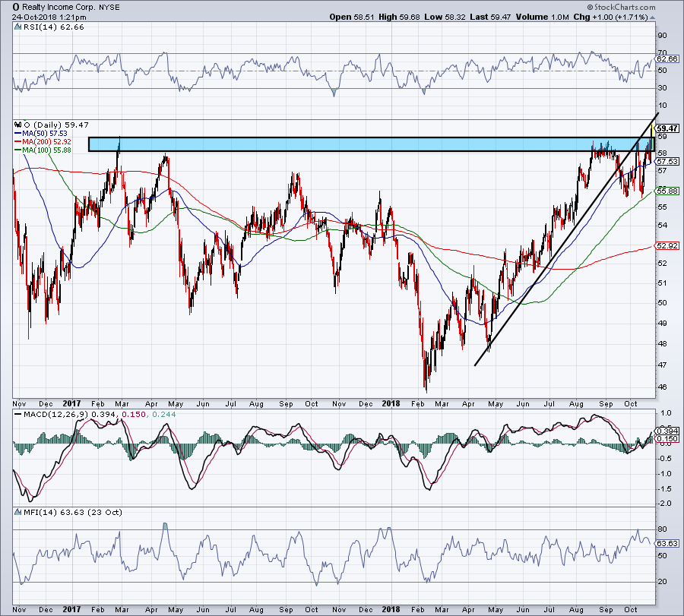Viewport: 684px width, 616px height.
Task: Click the red 0.150 MACD signal value
Action: 134,414
